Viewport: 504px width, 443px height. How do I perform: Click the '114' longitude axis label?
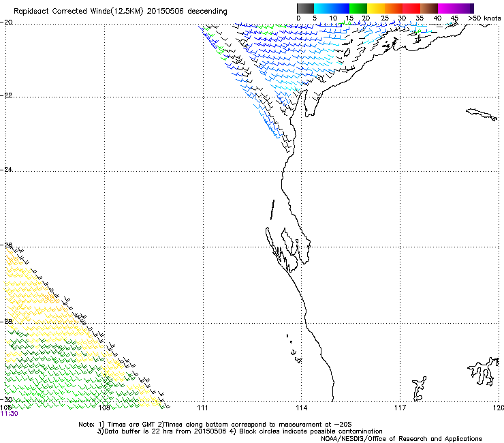pyautogui.click(x=301, y=408)
